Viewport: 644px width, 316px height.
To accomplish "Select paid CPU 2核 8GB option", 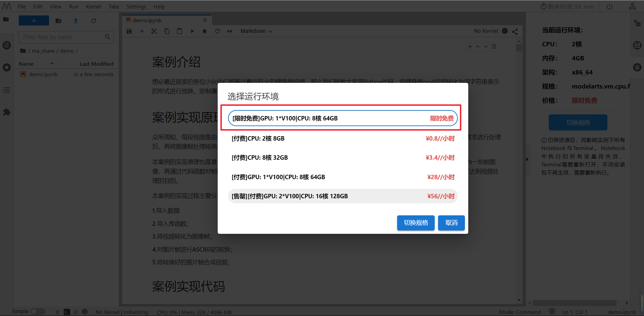I will tap(343, 139).
